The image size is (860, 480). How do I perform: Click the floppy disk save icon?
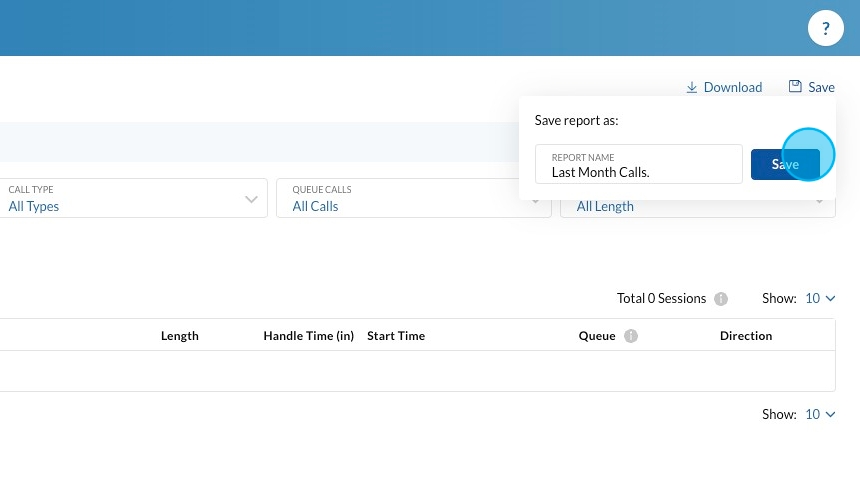pyautogui.click(x=795, y=87)
